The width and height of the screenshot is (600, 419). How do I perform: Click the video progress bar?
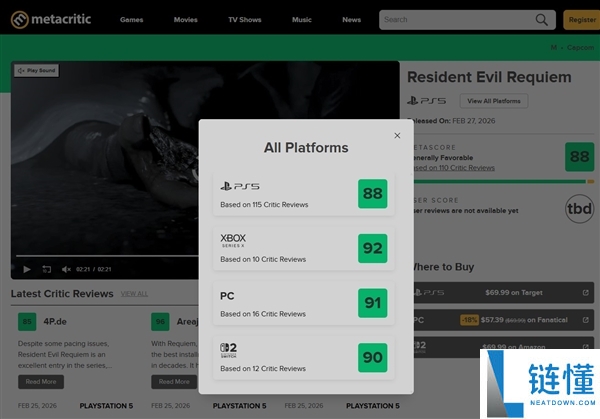click(x=107, y=256)
